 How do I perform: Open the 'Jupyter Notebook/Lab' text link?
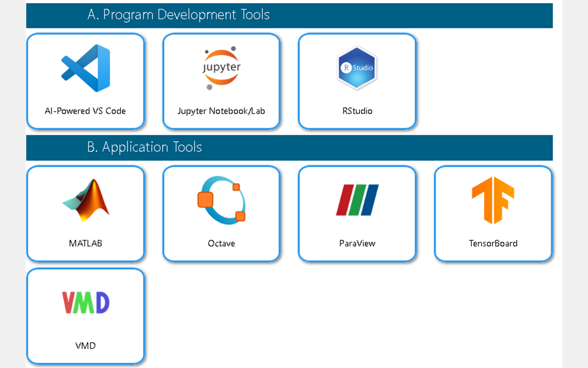(221, 111)
